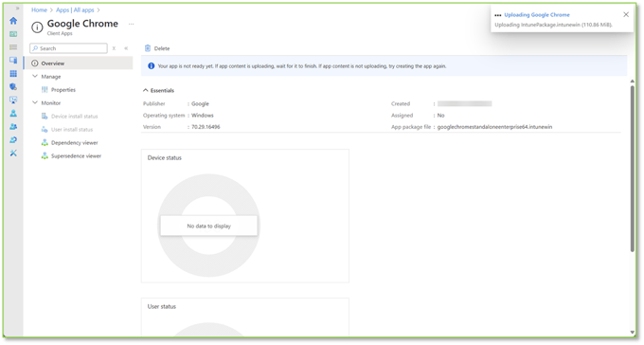
Task: Click the Device status heading
Action: [x=164, y=158]
